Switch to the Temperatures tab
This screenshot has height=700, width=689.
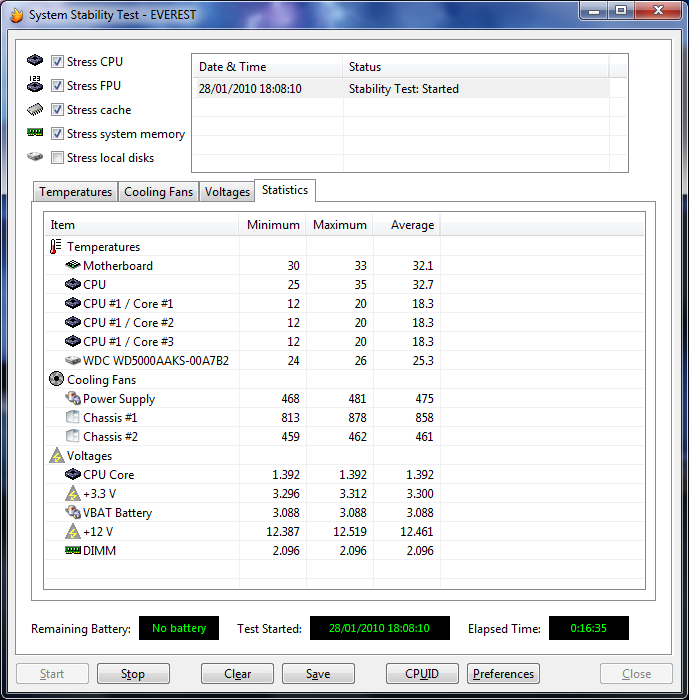pyautogui.click(x=75, y=192)
